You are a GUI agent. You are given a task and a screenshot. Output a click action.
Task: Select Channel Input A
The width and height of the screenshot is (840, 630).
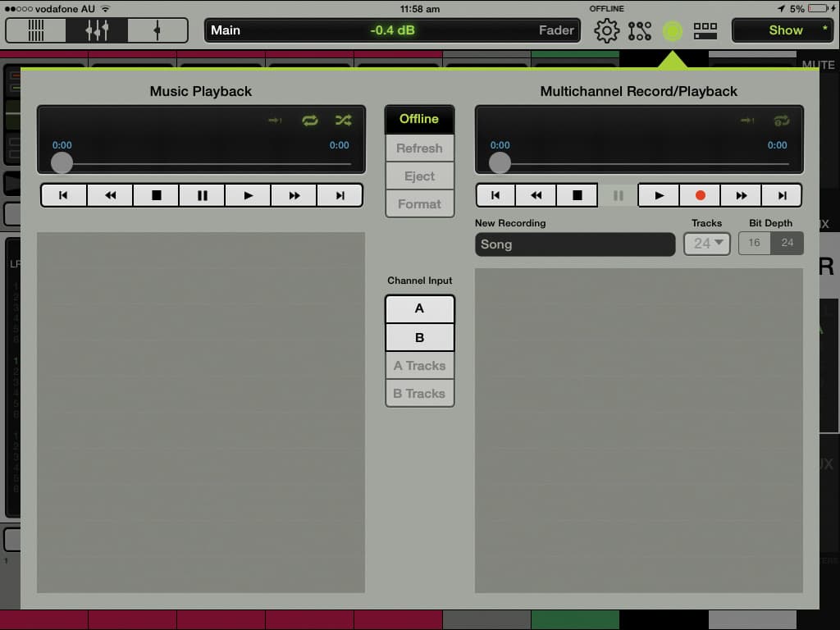point(419,308)
